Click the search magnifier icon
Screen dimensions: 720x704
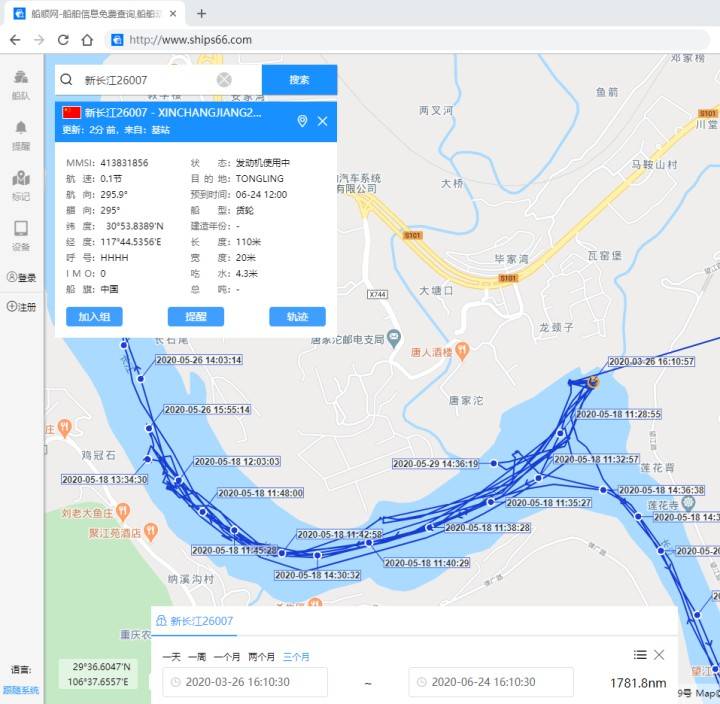[x=67, y=80]
